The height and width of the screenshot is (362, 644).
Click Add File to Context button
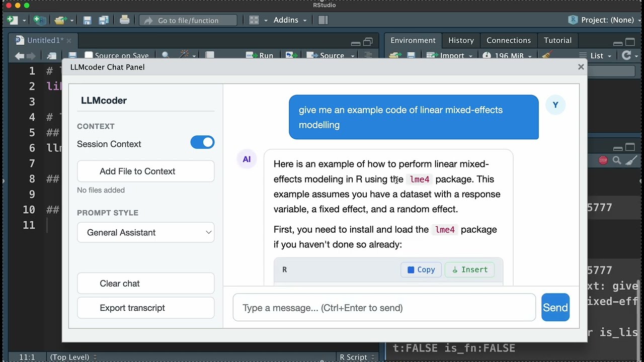146,171
